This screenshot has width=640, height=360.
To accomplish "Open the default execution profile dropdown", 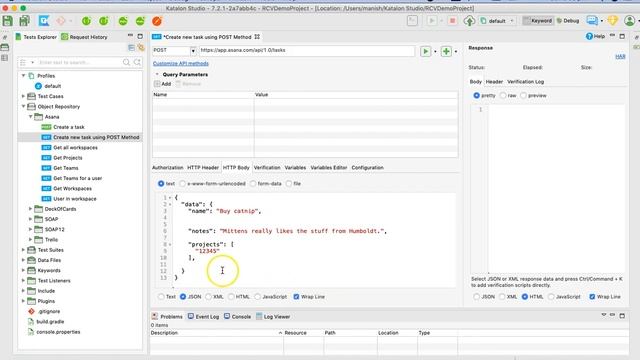I will tap(512, 21).
